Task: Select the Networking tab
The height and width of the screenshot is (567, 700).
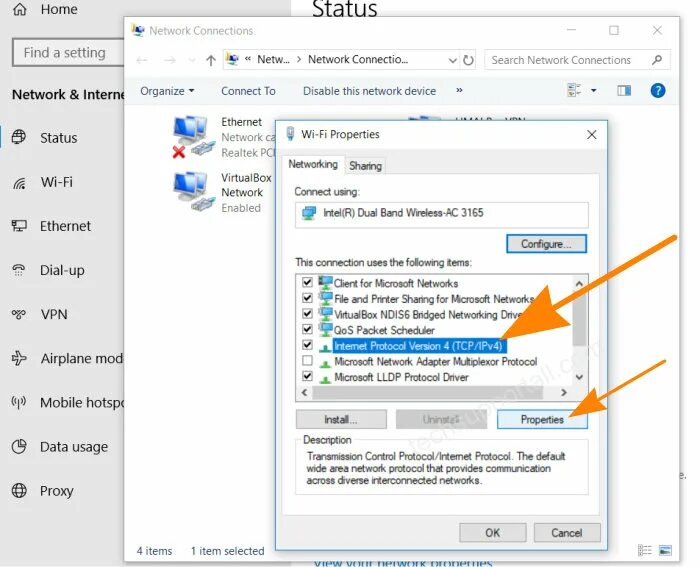Action: point(313,164)
